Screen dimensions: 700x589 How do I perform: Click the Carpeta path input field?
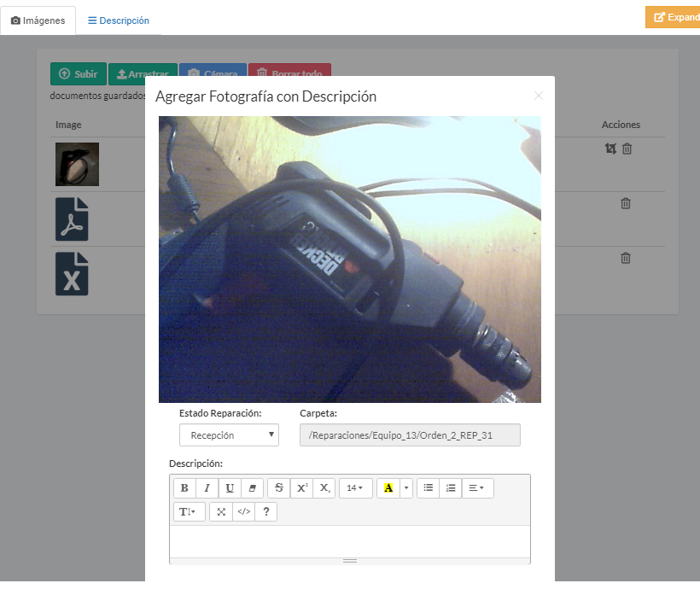pyautogui.click(x=410, y=435)
